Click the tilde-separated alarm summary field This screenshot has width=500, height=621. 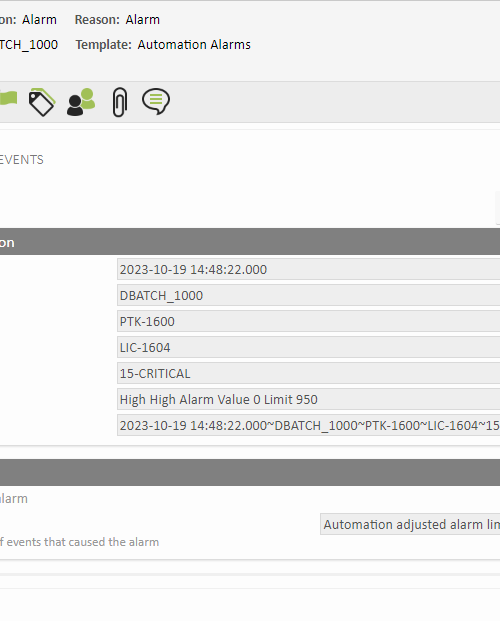pos(309,425)
